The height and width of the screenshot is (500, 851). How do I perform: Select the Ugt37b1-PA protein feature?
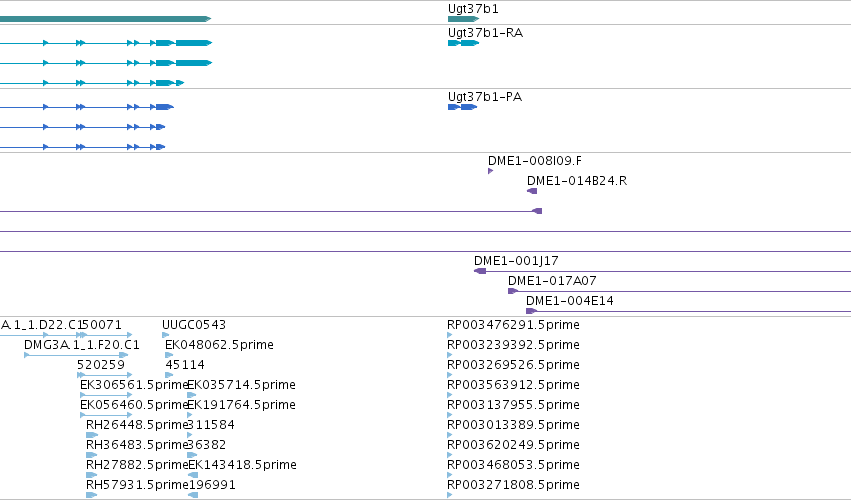[462, 107]
